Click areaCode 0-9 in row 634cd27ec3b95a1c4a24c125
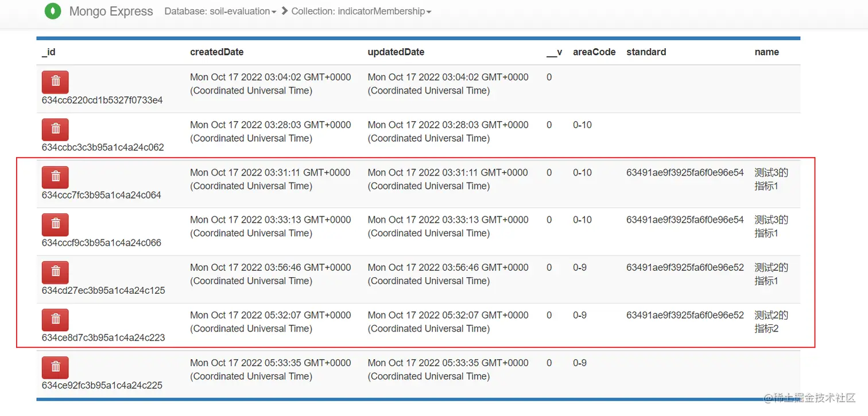Screen dimensions: 868x416 (x=580, y=267)
